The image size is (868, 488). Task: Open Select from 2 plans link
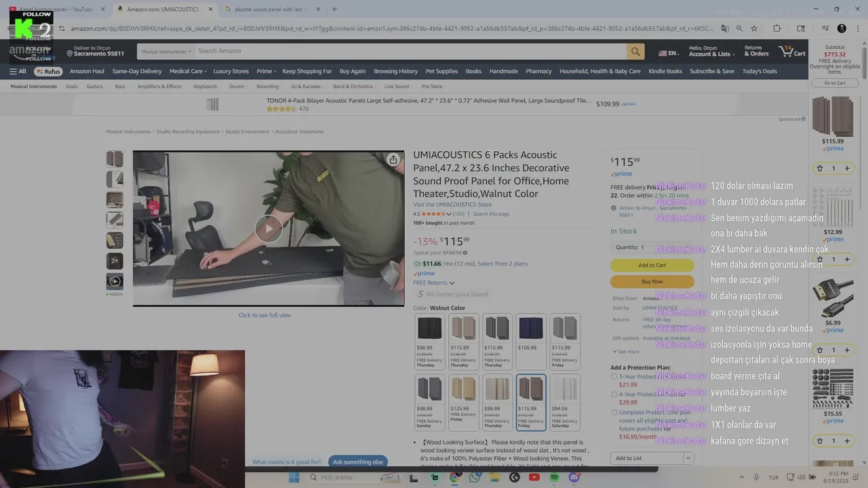tap(502, 264)
